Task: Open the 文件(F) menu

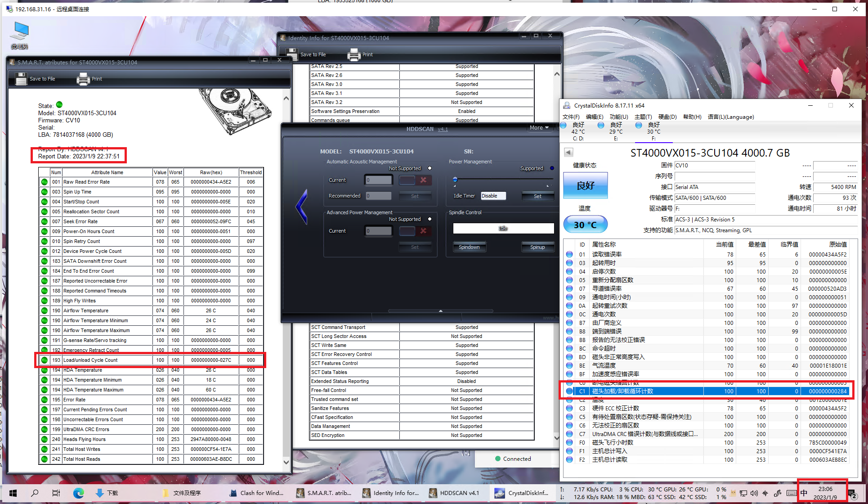Action: tap(571, 117)
